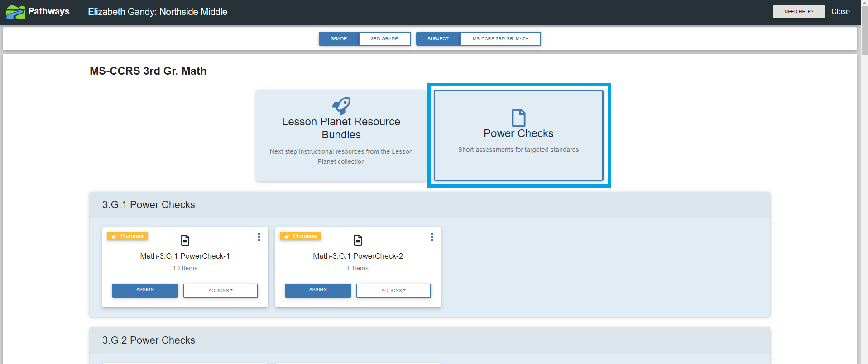Screen dimensions: 868x364
Task: Click the MS-CCRS 3rd Gr. Math heading
Action: click(148, 71)
